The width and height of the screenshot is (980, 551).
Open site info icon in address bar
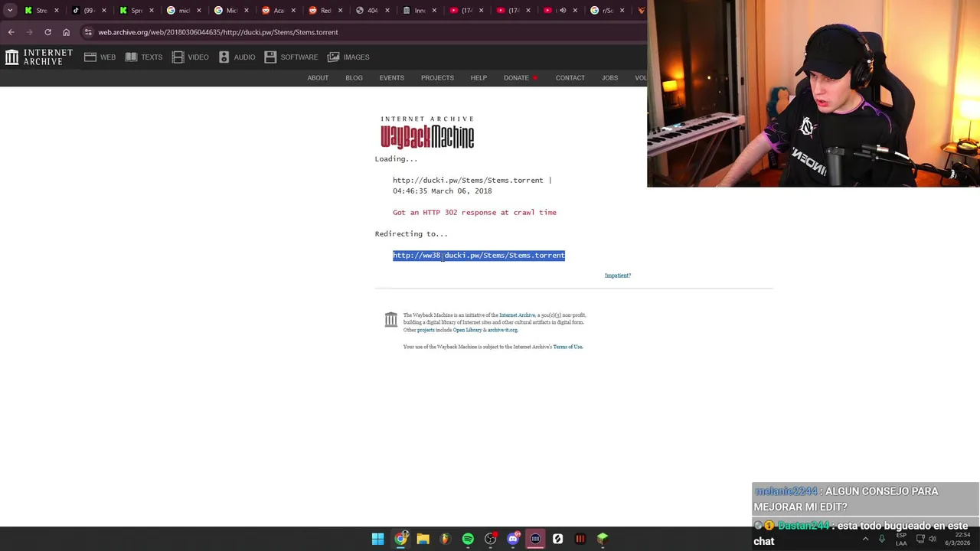pos(88,32)
